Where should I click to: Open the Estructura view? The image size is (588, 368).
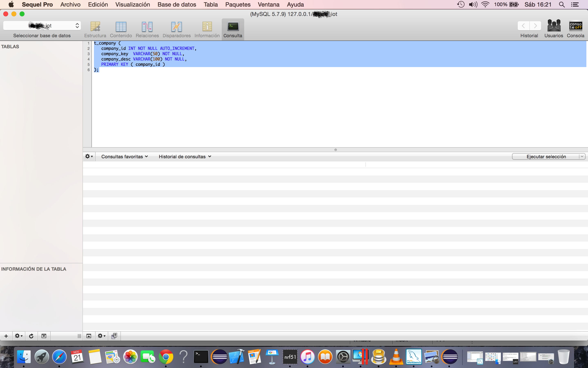pos(95,29)
